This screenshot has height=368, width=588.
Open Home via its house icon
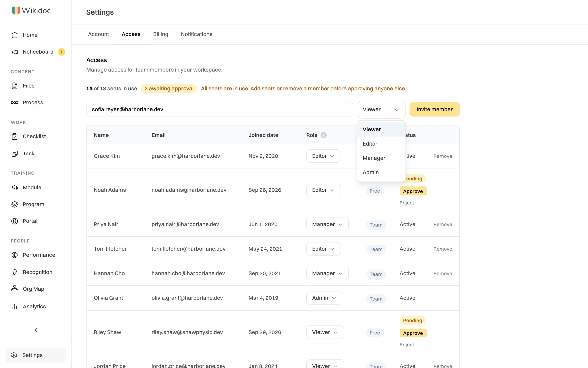coord(14,35)
